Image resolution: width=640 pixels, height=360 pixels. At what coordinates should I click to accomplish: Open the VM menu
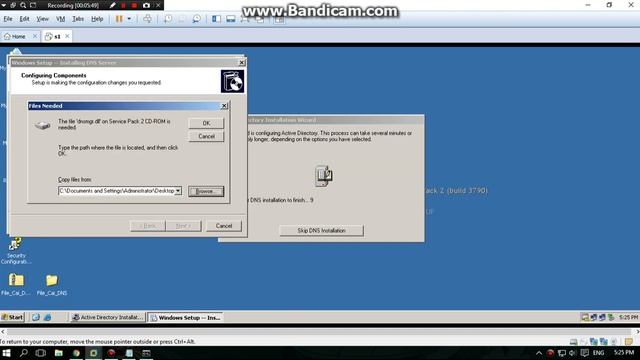point(60,19)
